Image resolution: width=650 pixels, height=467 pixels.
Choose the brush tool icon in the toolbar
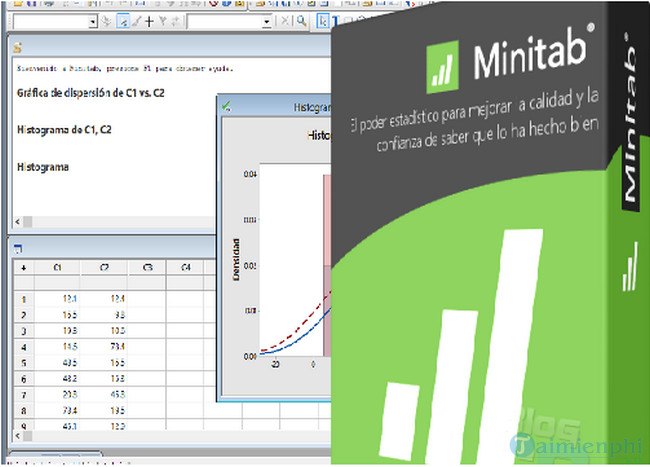click(x=136, y=21)
